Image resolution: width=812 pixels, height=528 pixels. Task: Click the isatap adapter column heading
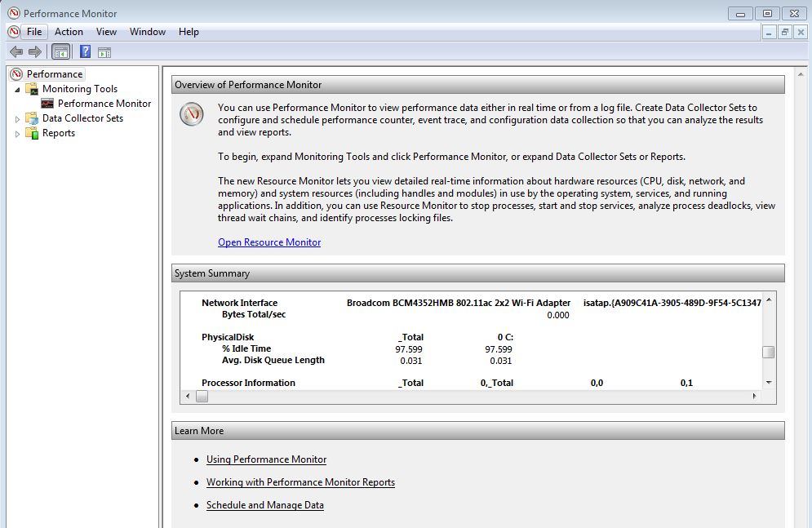(x=672, y=303)
